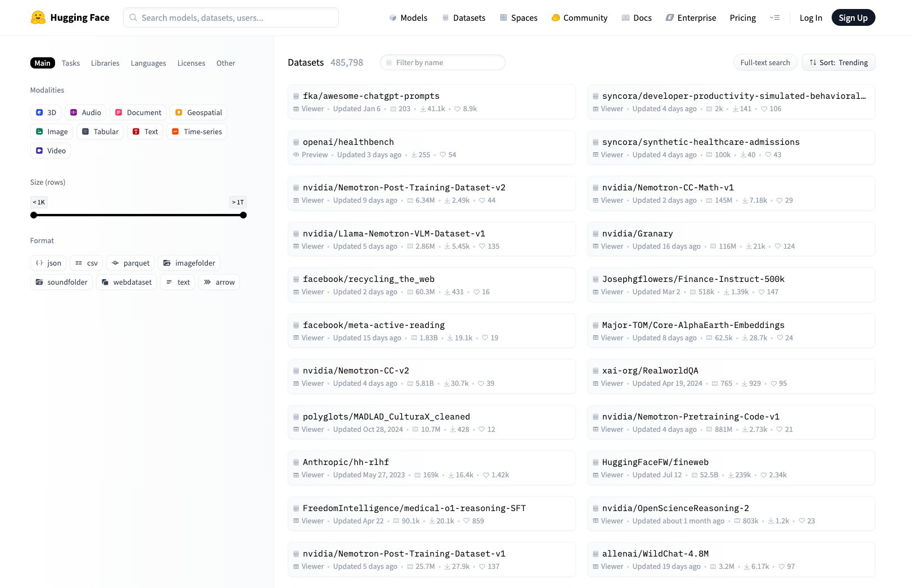Focus the Filter by name field
This screenshot has height=588, width=912.
coord(443,62)
